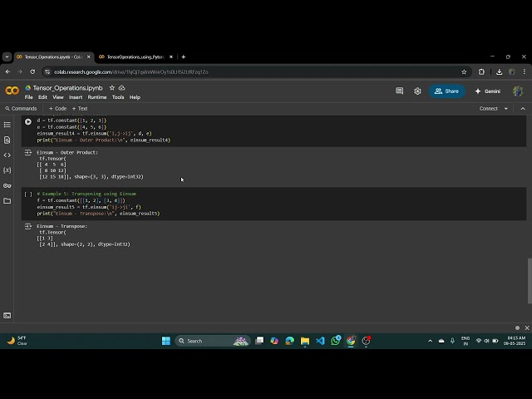
Task: Rename the Tensor_Operations.ipynb title
Action: 68,88
